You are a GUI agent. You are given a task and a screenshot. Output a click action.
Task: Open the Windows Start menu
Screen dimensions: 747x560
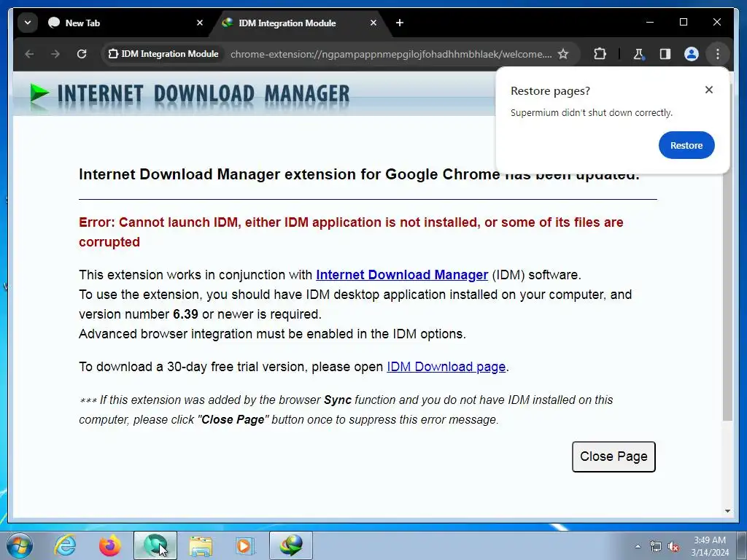20,545
